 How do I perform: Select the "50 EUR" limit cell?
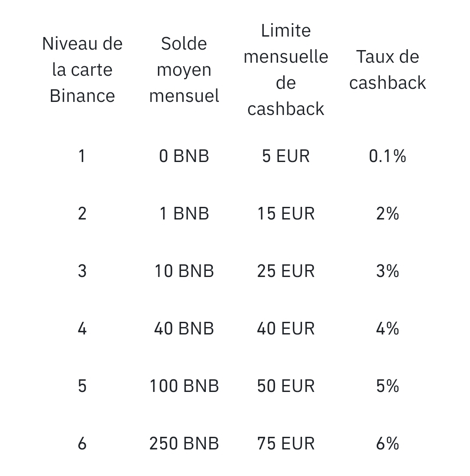pos(286,386)
